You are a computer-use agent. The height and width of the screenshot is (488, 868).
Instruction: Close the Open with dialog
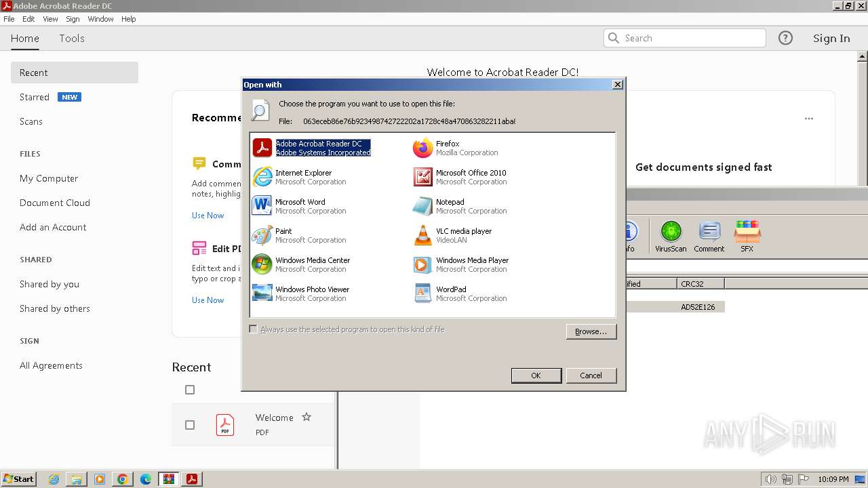pos(617,85)
